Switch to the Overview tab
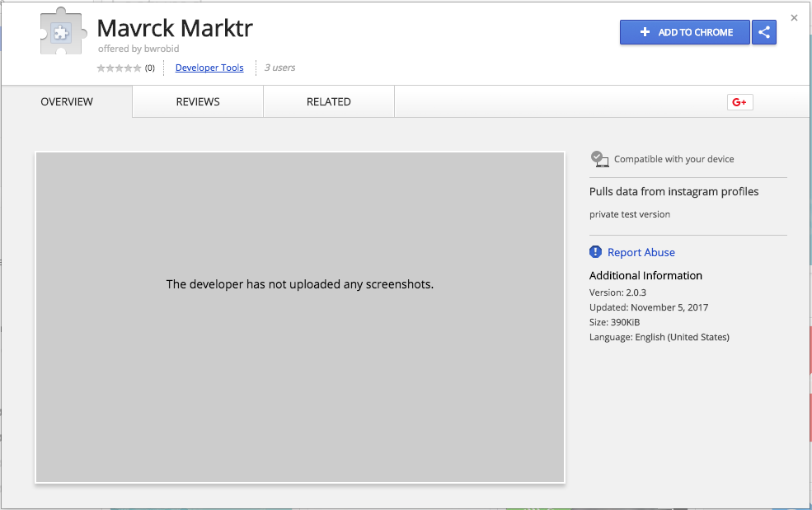Viewport: 812px width, 510px height. point(67,102)
